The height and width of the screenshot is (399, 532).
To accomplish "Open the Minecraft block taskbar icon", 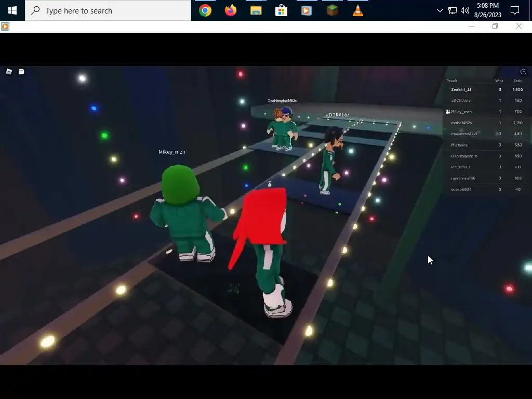I will click(x=332, y=10).
